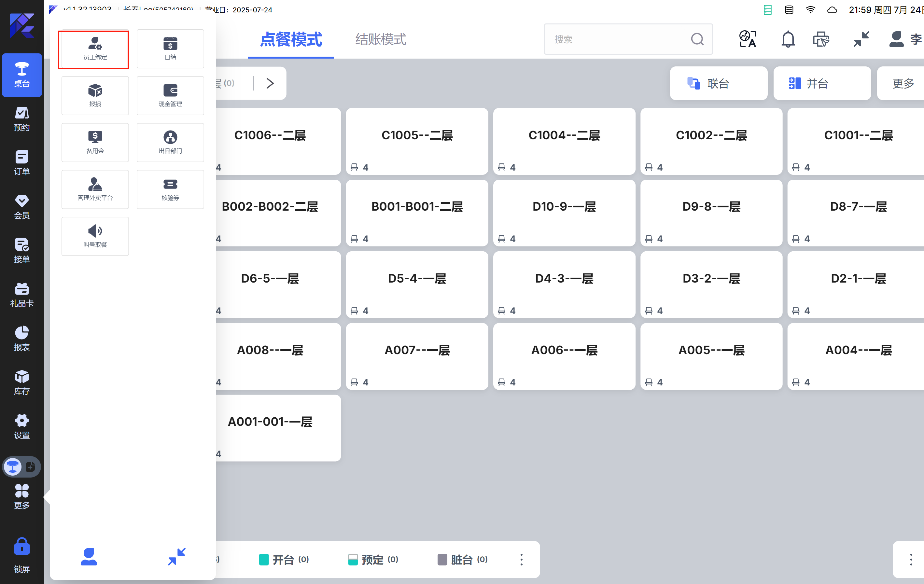This screenshot has height=584, width=924.
Task: Go to 接单 in sidebar
Action: 22,251
